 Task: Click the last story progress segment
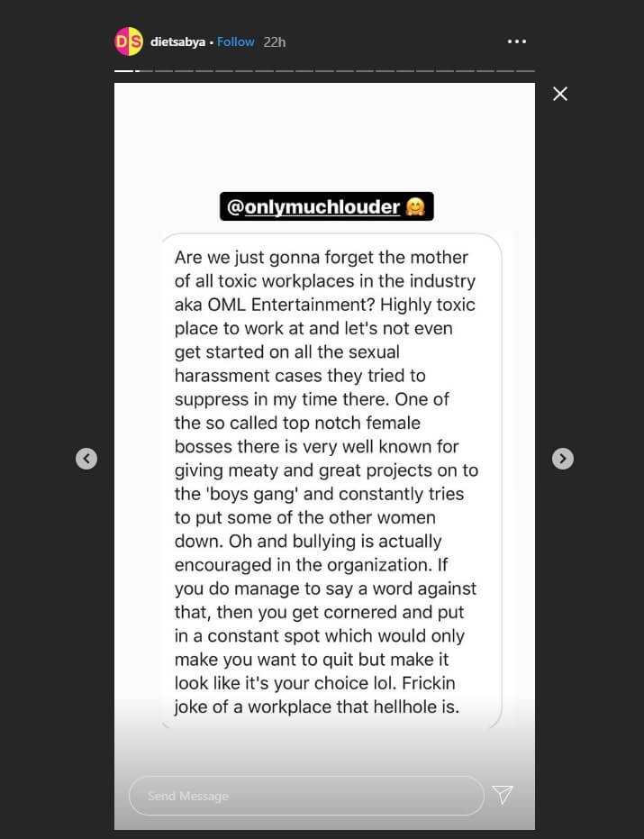coord(525,70)
